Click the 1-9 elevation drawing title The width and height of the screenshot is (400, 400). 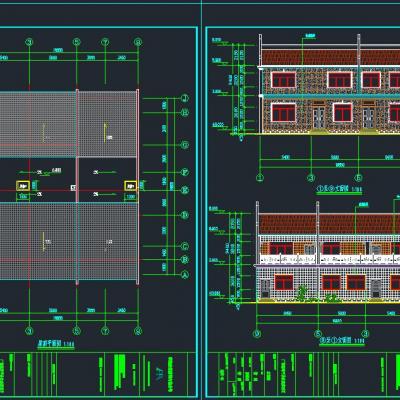(x=339, y=189)
